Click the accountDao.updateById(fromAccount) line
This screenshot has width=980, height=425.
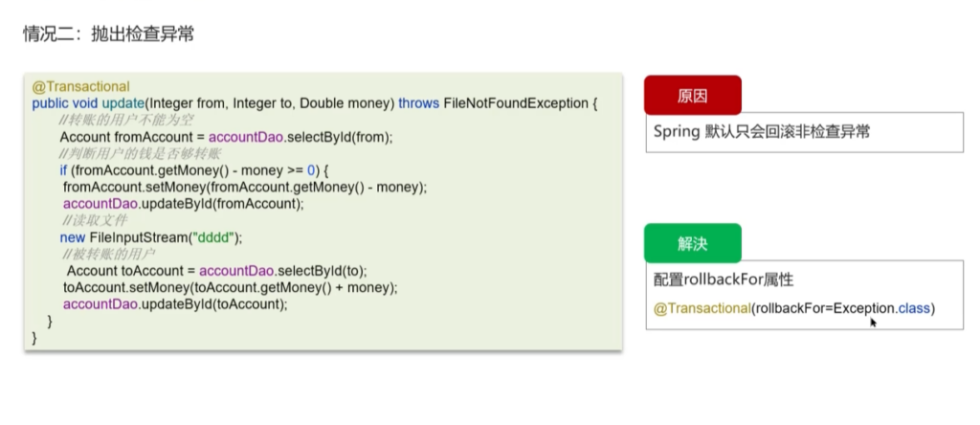click(x=183, y=204)
